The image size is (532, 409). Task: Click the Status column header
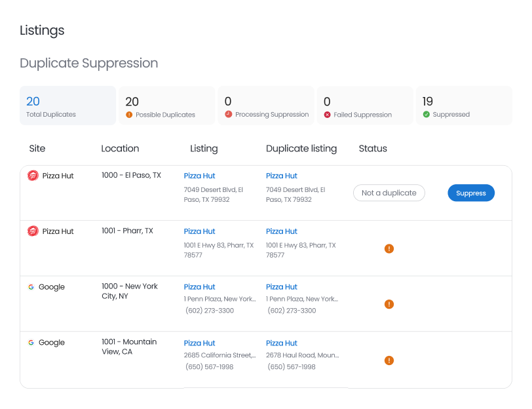point(373,149)
